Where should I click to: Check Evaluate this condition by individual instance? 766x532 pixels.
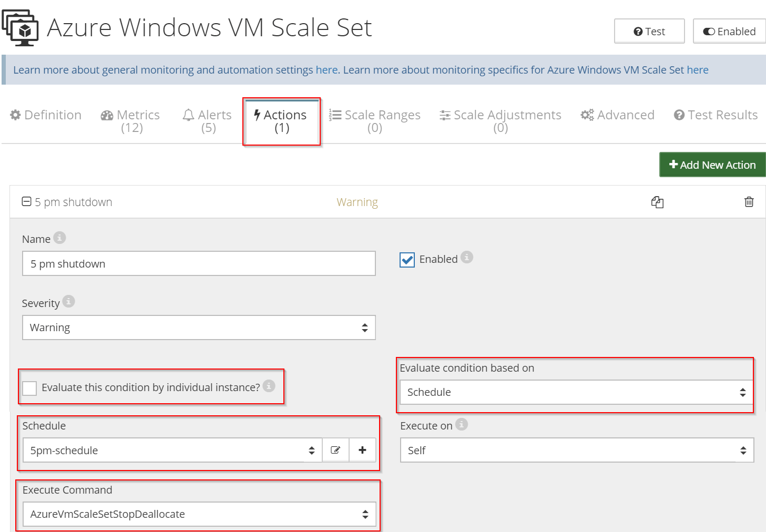coord(29,388)
